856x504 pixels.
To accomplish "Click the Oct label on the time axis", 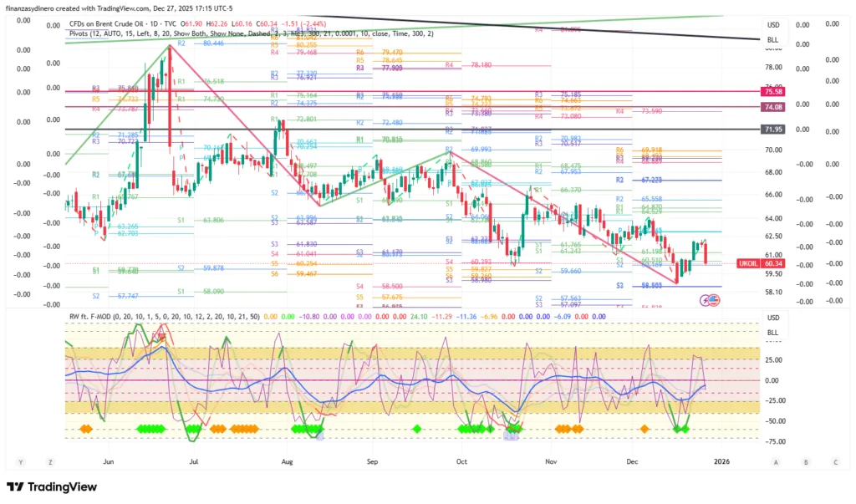I will (x=461, y=461).
